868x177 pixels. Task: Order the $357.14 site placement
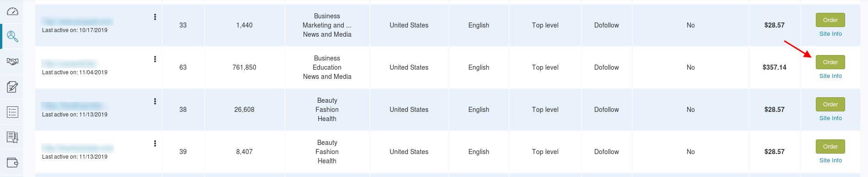click(830, 62)
